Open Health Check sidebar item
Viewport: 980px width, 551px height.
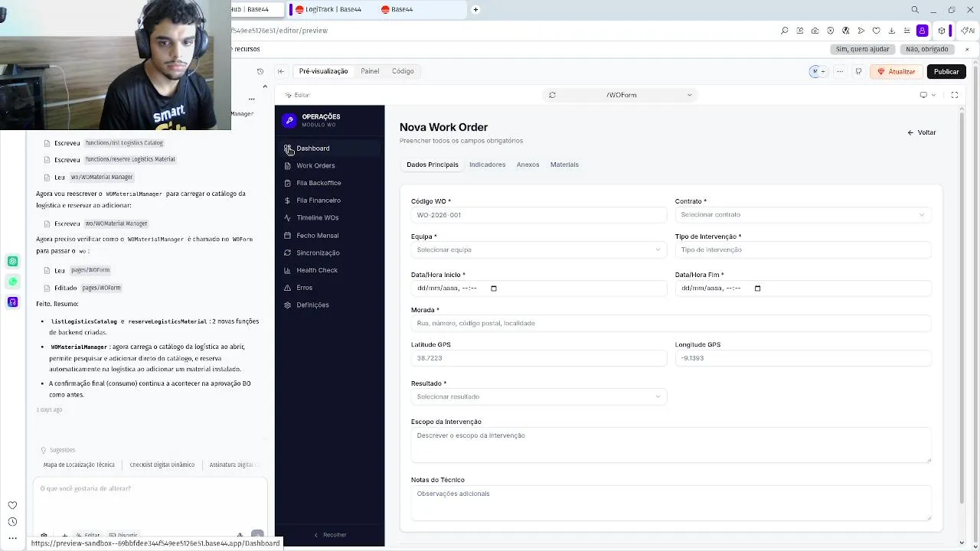330,270
